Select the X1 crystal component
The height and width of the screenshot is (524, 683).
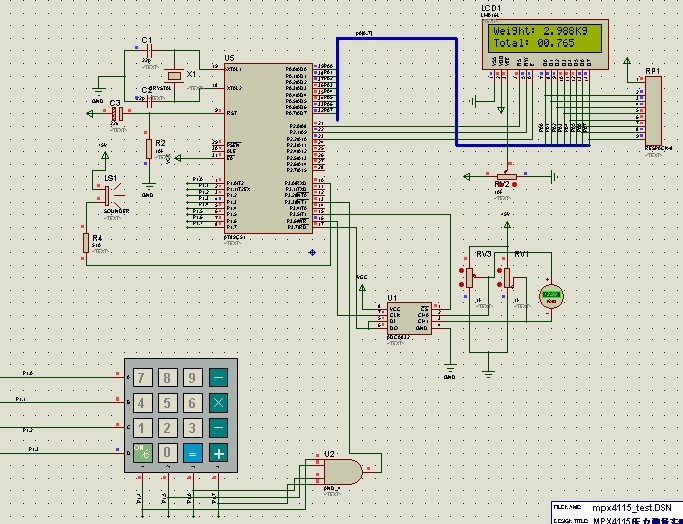click(175, 76)
